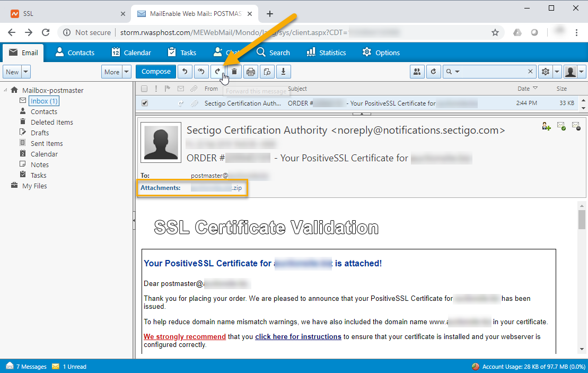Screen dimensions: 588x373
Task: Open the Calendar tab
Action: (x=131, y=53)
